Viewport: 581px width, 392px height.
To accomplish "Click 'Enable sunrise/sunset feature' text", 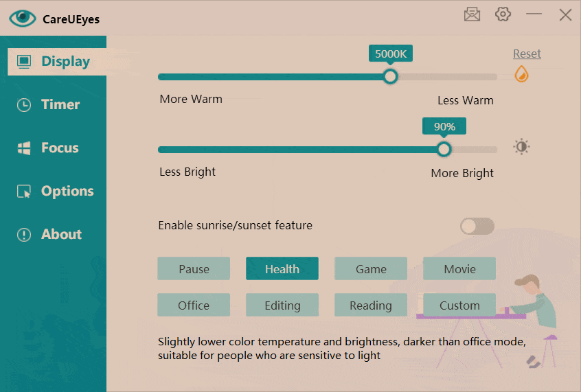I will [x=236, y=225].
